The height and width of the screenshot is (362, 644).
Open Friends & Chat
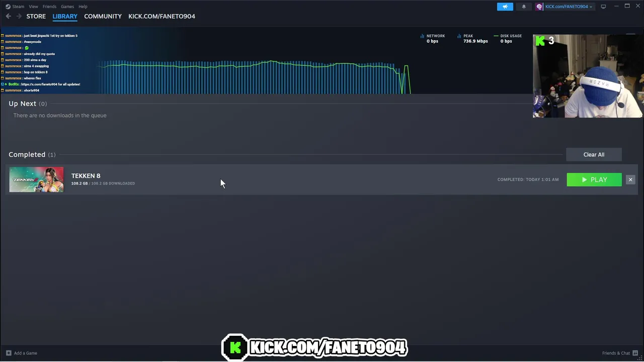click(616, 353)
